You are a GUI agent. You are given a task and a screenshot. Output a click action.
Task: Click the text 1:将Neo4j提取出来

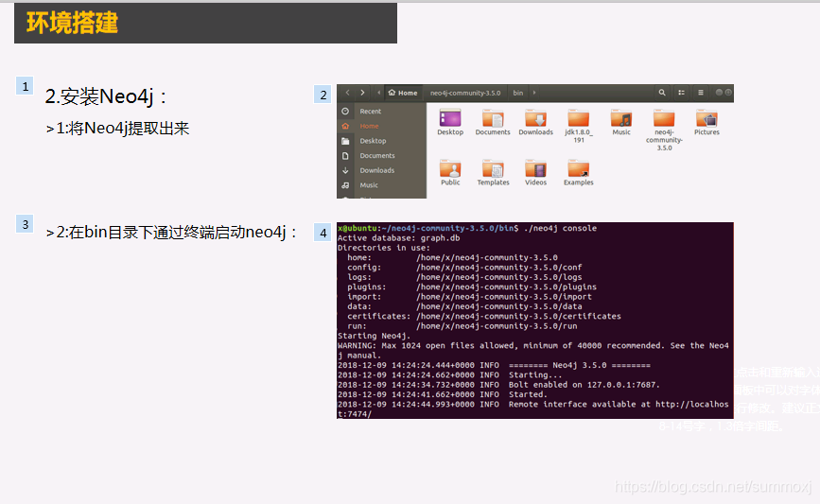(x=122, y=128)
